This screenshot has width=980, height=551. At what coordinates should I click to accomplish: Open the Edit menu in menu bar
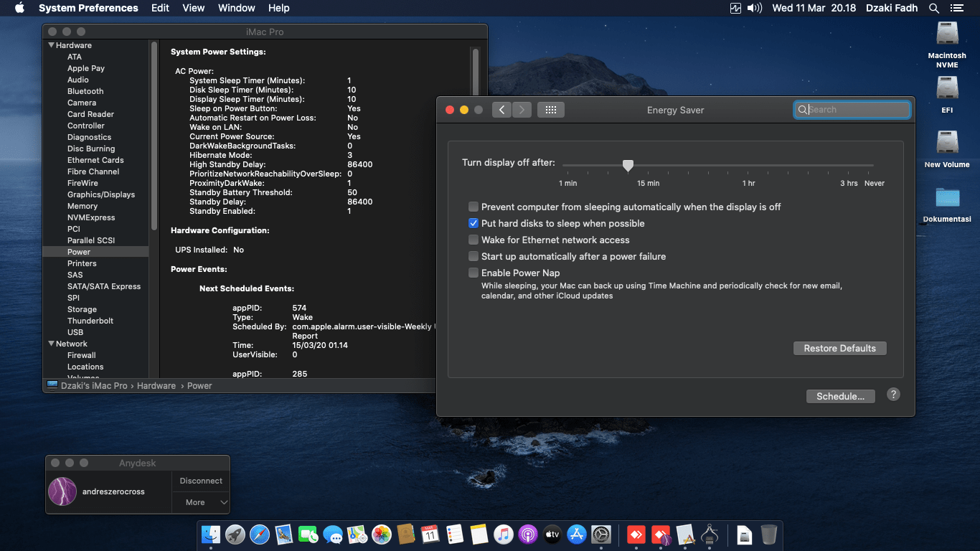pos(159,8)
